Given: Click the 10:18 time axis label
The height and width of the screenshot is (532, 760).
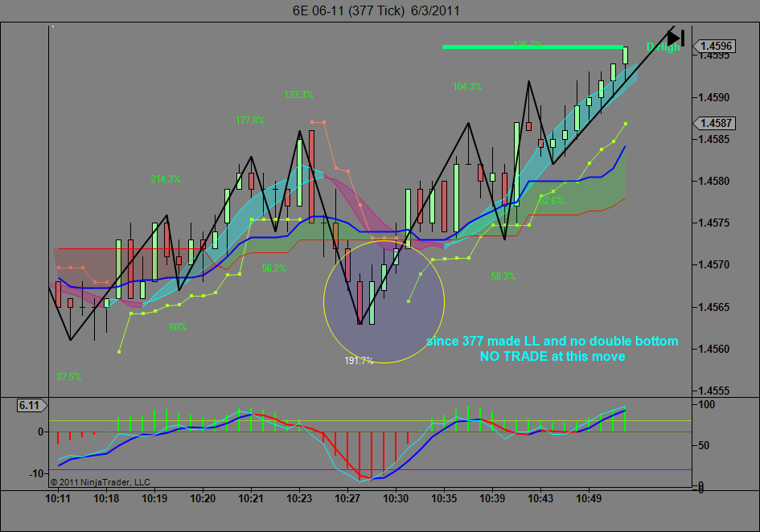Looking at the screenshot, I should click(x=106, y=498).
